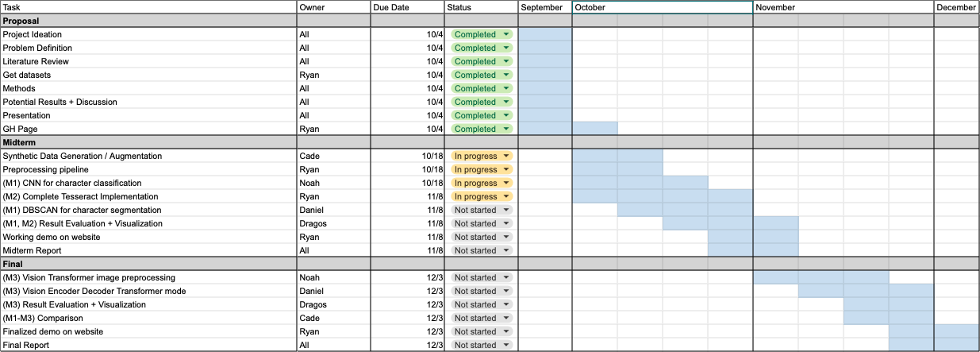
Task: Select the October timeline header
Action: [663, 7]
